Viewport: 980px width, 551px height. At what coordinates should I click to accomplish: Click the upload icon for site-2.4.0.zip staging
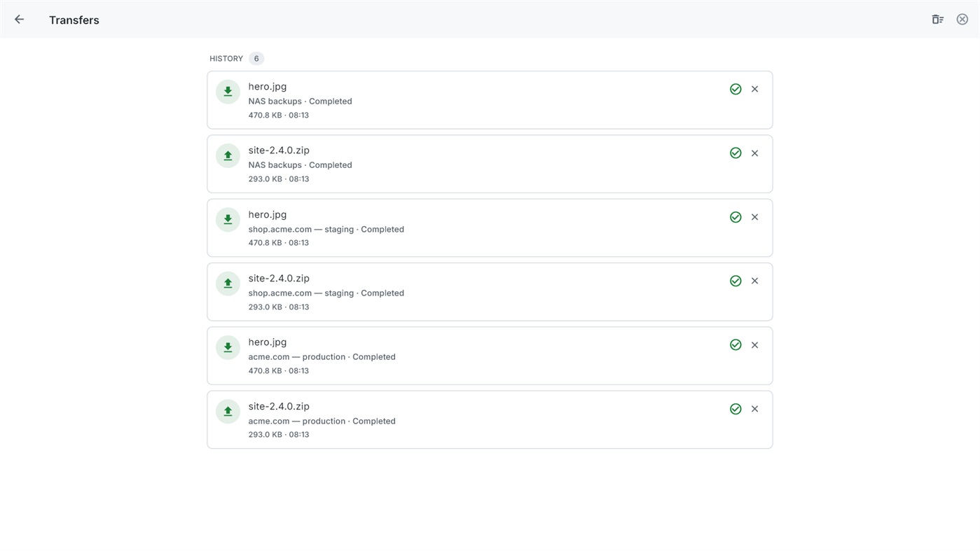pos(228,284)
